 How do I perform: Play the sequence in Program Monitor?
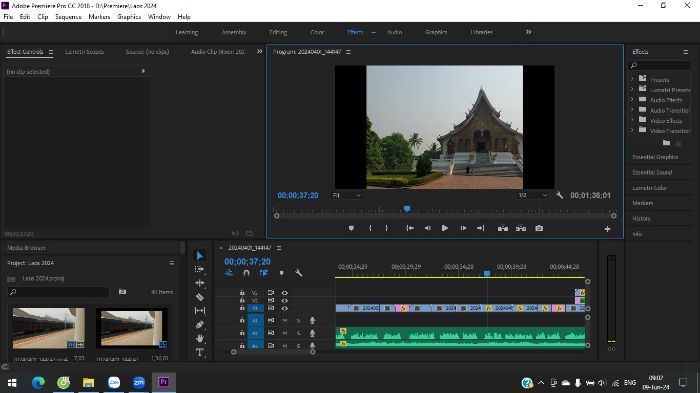pos(445,228)
